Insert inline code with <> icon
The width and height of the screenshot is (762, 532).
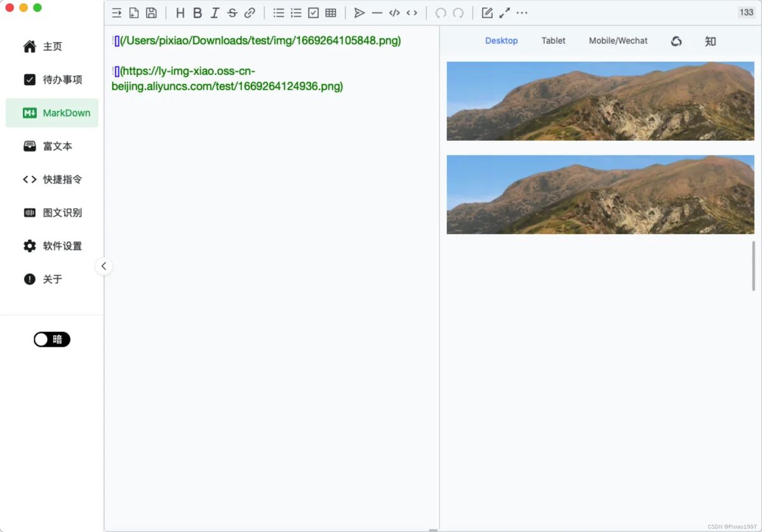412,13
